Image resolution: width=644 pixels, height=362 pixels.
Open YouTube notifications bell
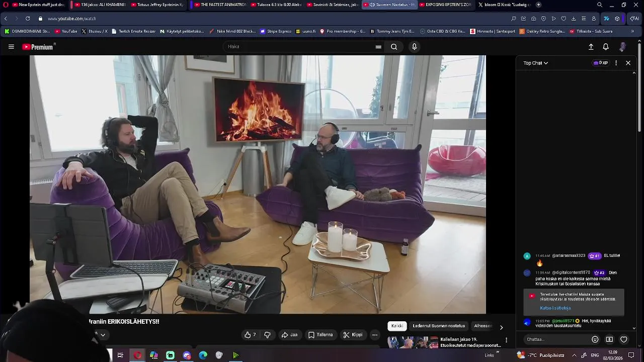click(606, 47)
